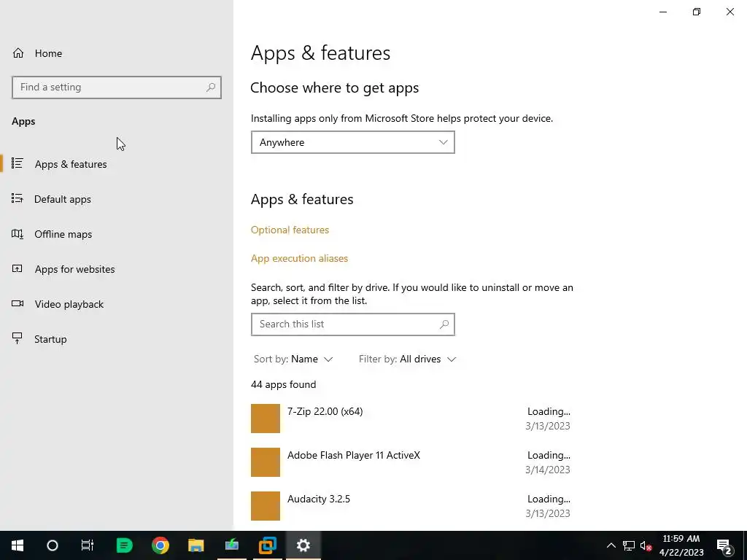747x560 pixels.
Task: Click the Find a setting search box
Action: point(117,87)
